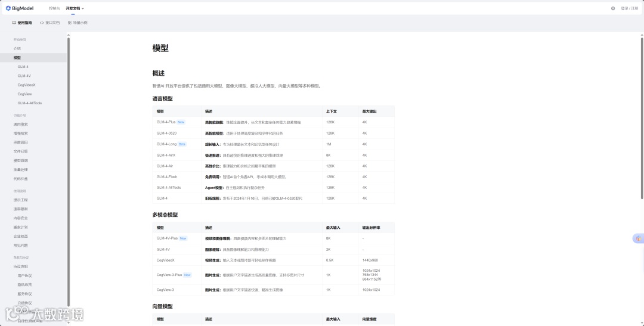Open 代码沙盒 in the sidebar

20,179
